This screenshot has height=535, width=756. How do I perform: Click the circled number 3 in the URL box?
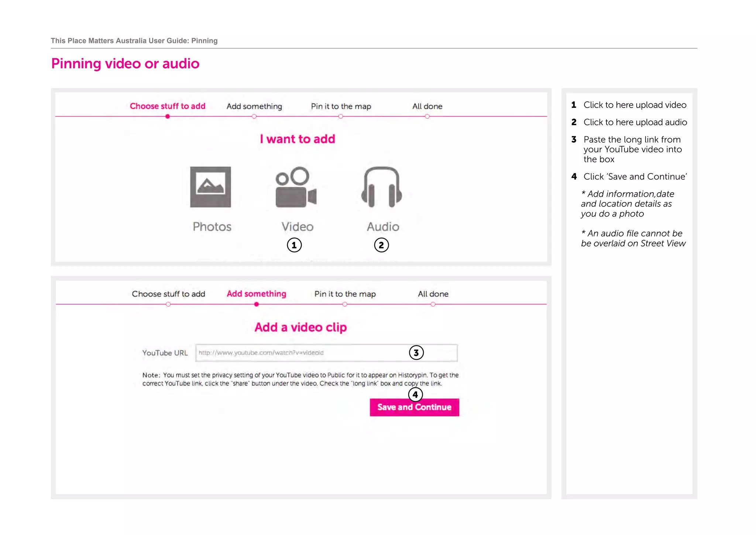416,353
